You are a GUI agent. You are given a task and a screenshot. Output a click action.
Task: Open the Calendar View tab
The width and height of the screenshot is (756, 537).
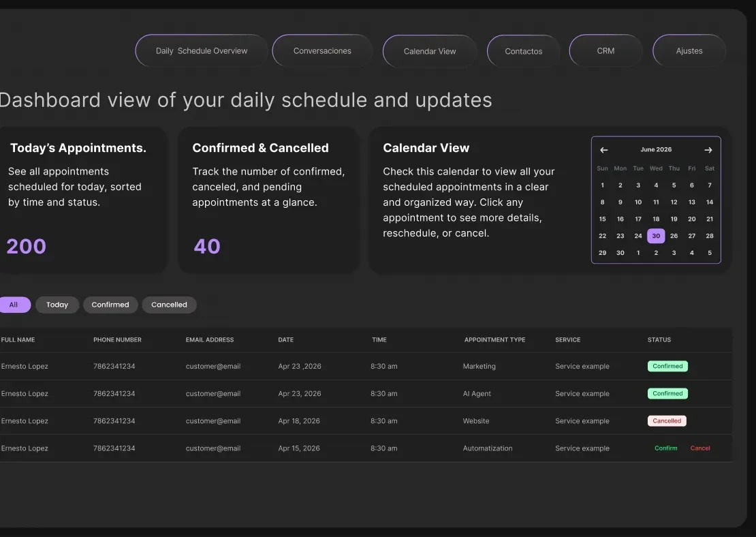[430, 51]
